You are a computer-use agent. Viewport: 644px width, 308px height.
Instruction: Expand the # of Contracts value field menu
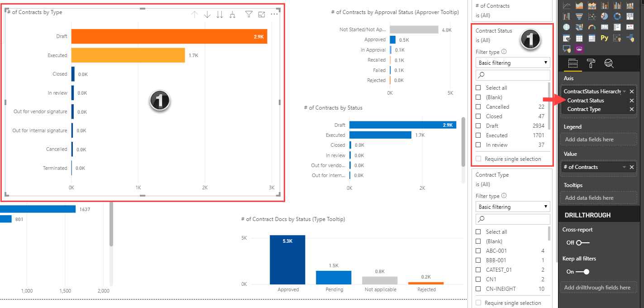click(x=625, y=167)
